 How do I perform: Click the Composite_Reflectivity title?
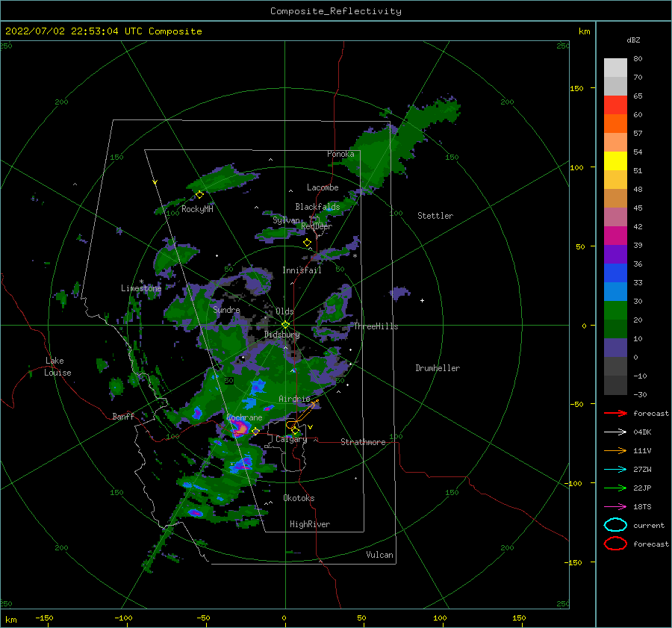pyautogui.click(x=336, y=11)
